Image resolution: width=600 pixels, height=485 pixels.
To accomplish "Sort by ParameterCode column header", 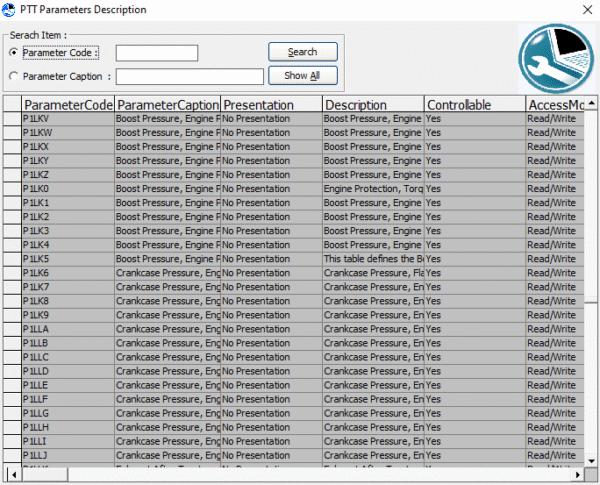I will [68, 105].
